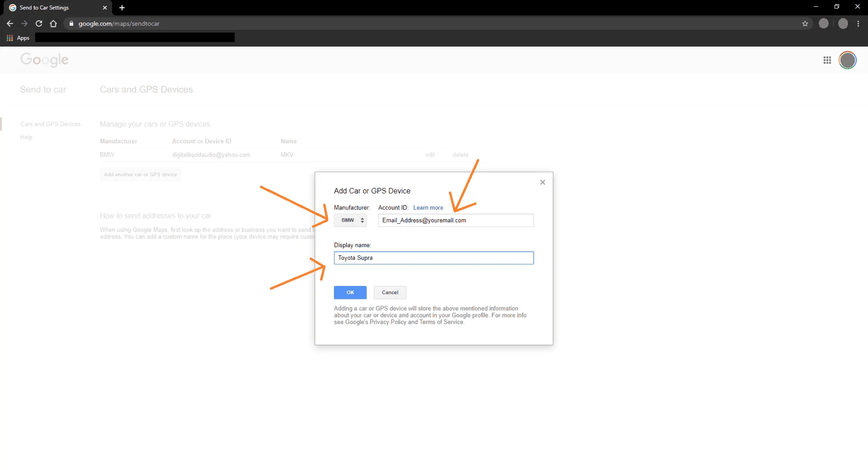Reload the Send to Car page

[x=39, y=23]
